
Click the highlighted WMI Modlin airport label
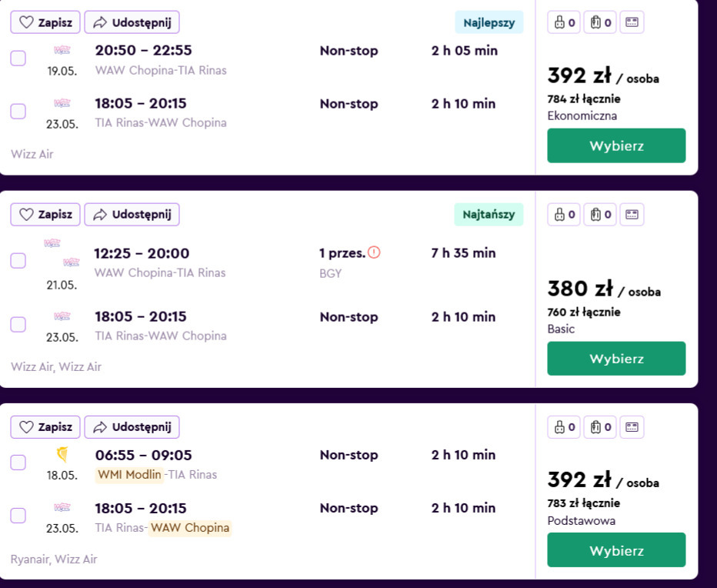129,475
